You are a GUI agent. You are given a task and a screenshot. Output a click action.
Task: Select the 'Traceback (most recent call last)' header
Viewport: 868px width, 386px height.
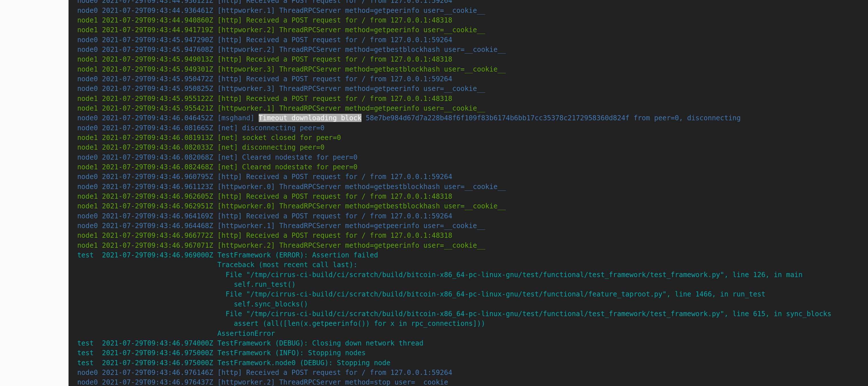click(x=287, y=265)
